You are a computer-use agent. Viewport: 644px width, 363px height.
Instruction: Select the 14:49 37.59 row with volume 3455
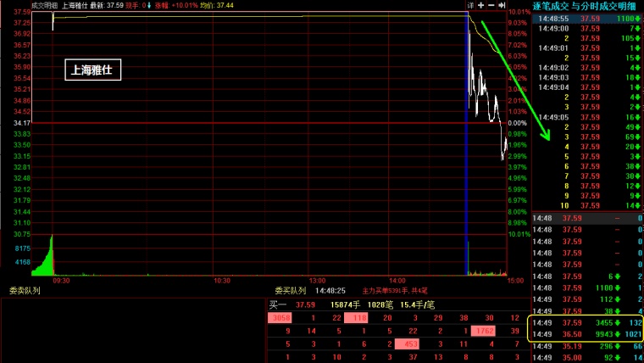click(588, 322)
